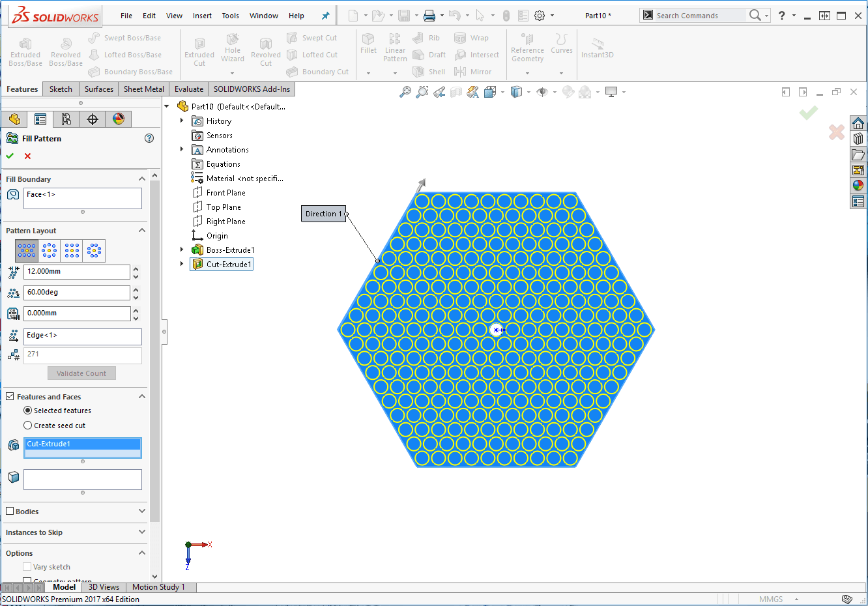Switch to the Sheet Metal tab
The width and height of the screenshot is (868, 606).
tap(143, 89)
